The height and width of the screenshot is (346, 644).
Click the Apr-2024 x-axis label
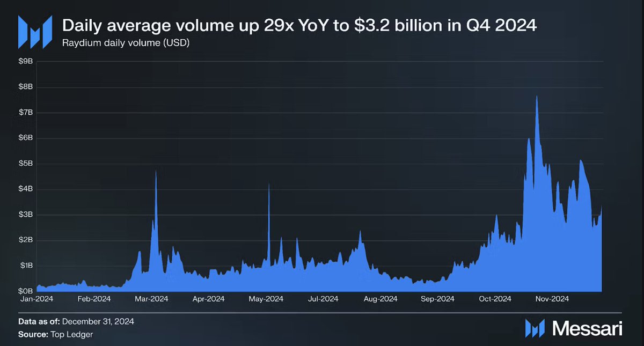(x=209, y=299)
